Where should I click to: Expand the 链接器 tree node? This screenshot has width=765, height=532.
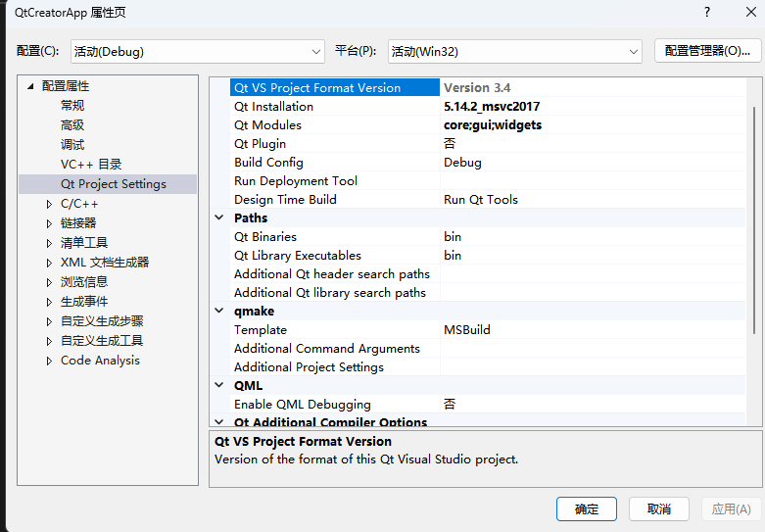49,223
